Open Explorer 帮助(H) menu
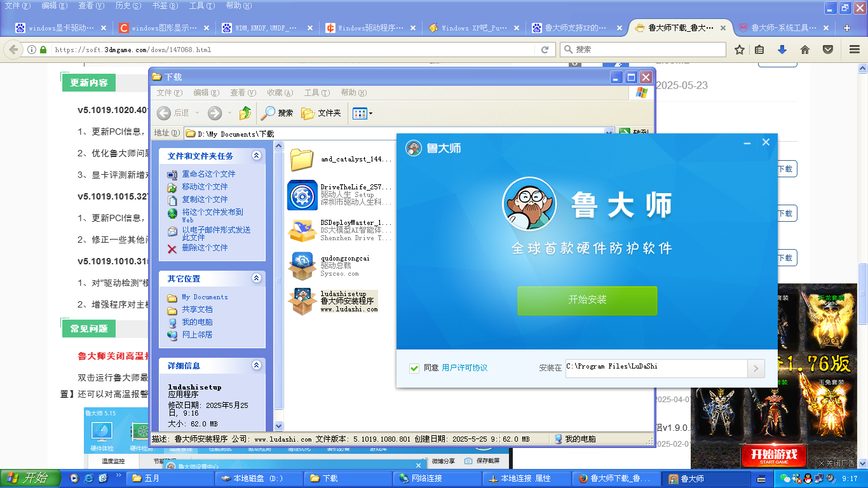The image size is (868, 488). (x=354, y=93)
